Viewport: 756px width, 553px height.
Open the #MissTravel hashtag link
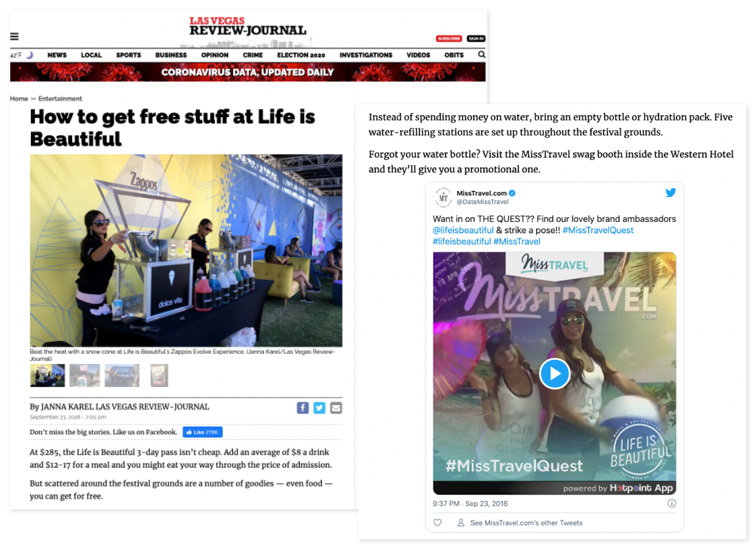click(x=517, y=242)
